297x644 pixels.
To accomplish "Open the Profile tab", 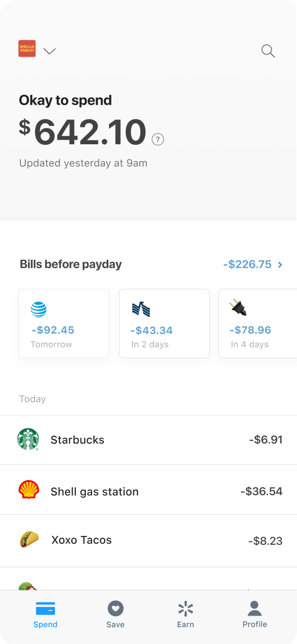I will (x=254, y=614).
